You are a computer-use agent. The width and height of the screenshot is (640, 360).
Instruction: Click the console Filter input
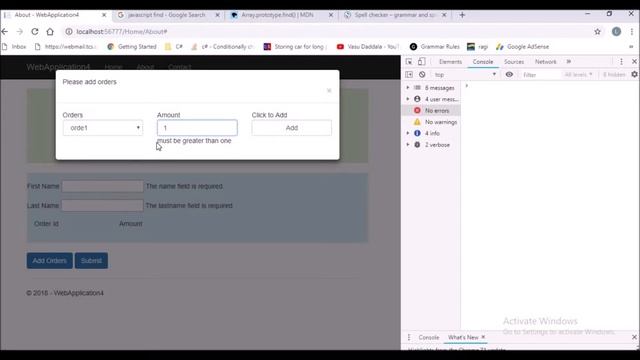click(x=540, y=75)
